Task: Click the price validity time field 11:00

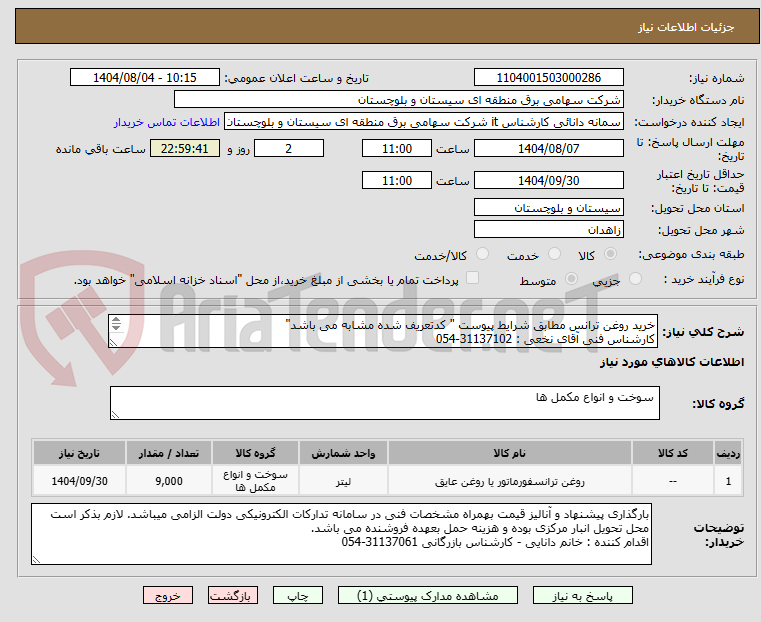Action: (x=397, y=180)
